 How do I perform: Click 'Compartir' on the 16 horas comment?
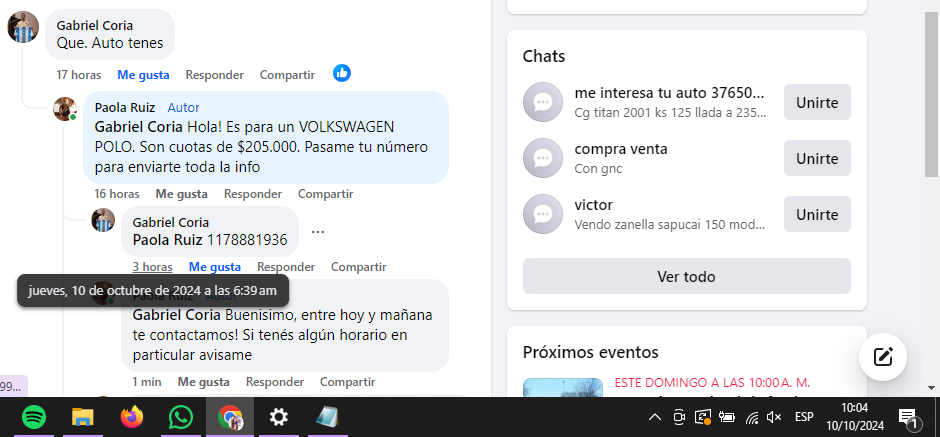tap(326, 194)
